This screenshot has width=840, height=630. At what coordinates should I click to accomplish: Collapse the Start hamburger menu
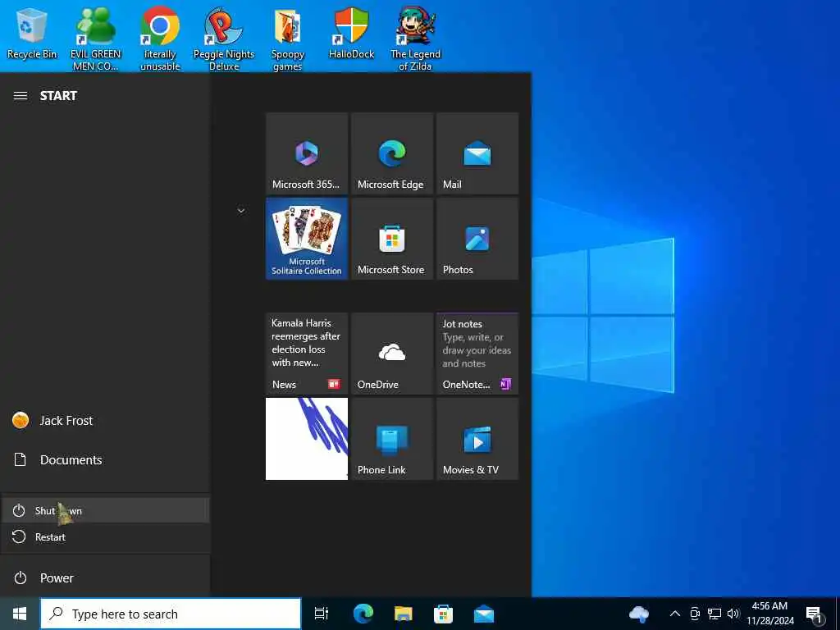point(21,96)
